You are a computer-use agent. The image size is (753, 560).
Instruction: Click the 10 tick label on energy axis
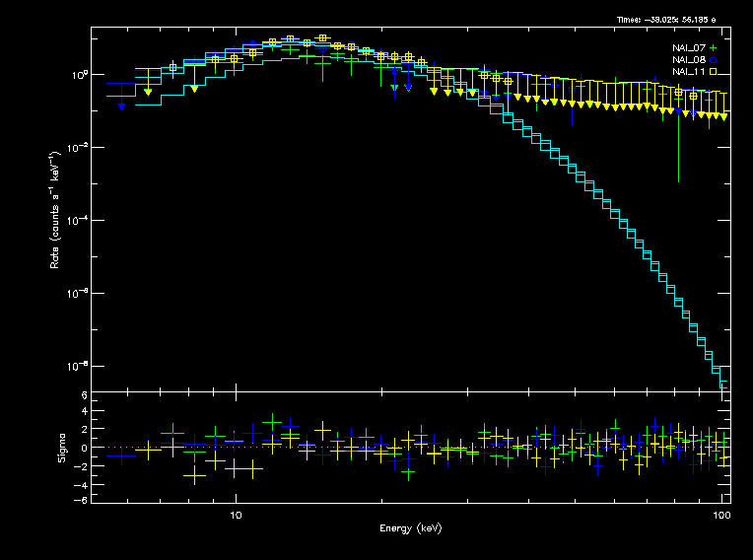click(x=236, y=515)
